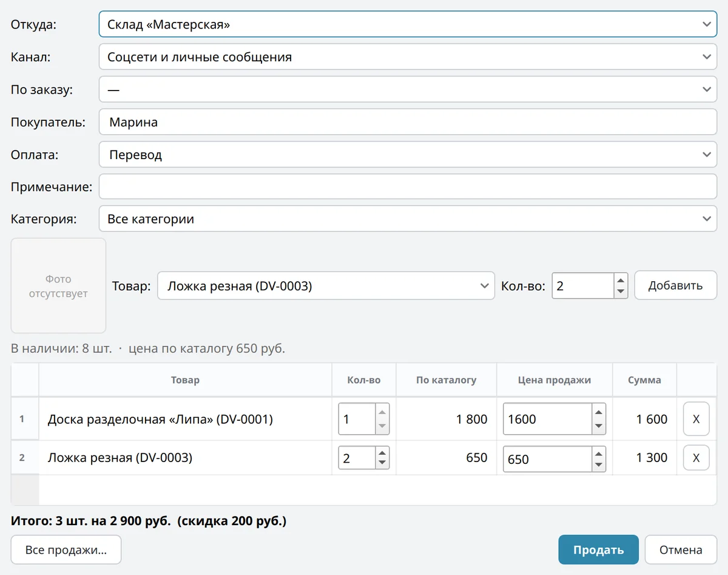Viewport: 728px width, 575px height.
Task: Remove Ложка резная row with X
Action: [x=696, y=458]
